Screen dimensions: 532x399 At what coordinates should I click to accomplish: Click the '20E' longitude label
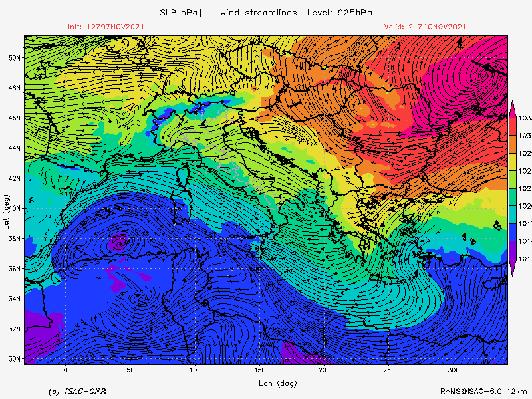(324, 370)
